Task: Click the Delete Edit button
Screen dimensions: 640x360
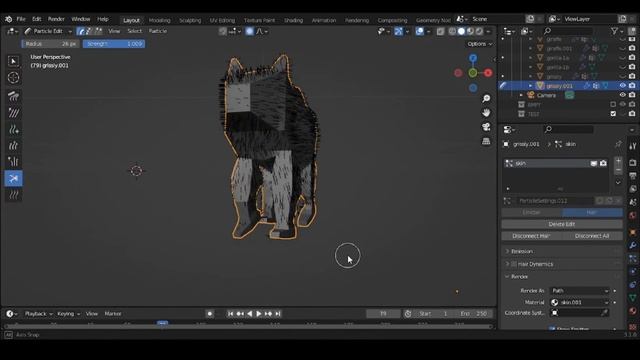Action: pos(562,224)
